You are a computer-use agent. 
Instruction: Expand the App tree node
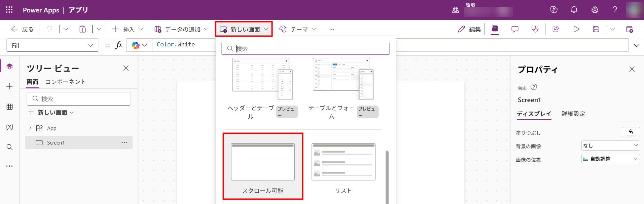coord(30,128)
